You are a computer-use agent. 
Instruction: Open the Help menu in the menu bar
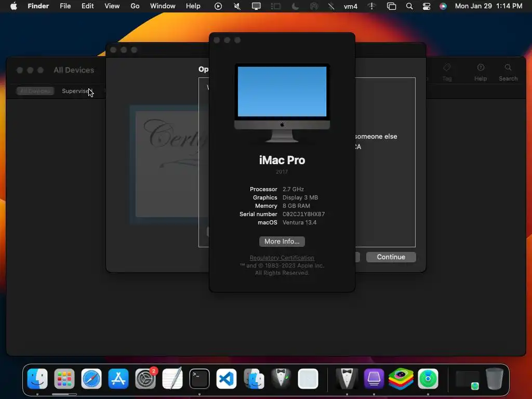(x=193, y=6)
